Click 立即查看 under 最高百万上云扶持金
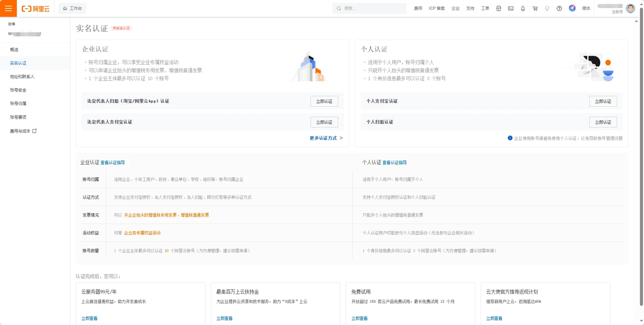The width and height of the screenshot is (644, 325). point(224,319)
